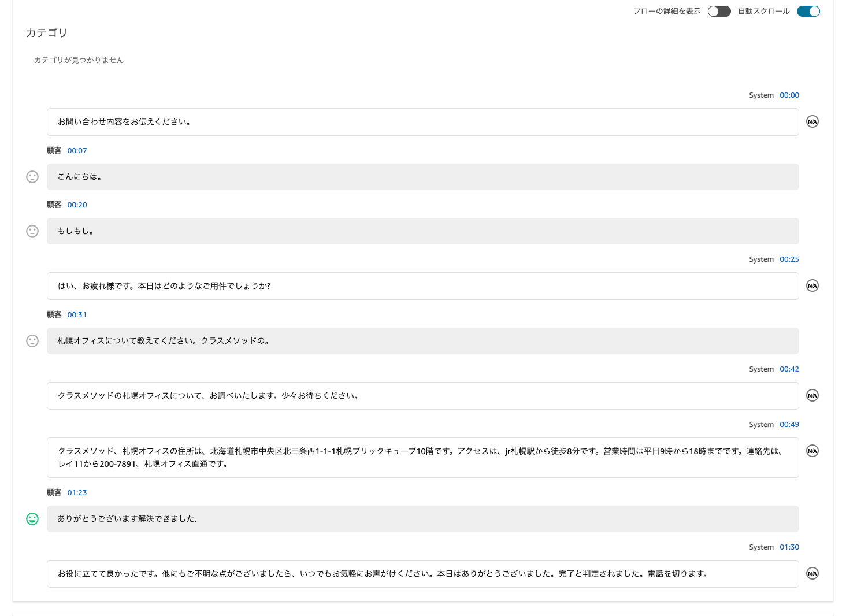The image size is (846, 616).
Task: Open the 00:00 system timestamp
Action: [789, 95]
